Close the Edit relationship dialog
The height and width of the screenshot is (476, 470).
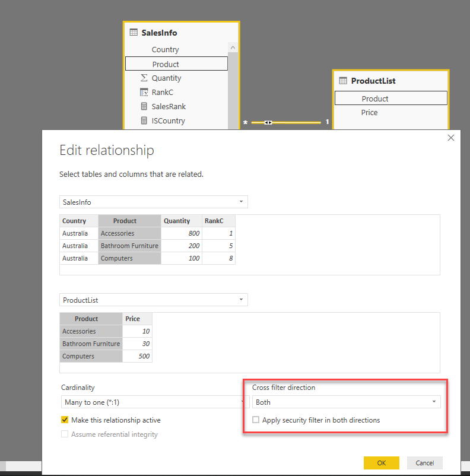point(451,138)
